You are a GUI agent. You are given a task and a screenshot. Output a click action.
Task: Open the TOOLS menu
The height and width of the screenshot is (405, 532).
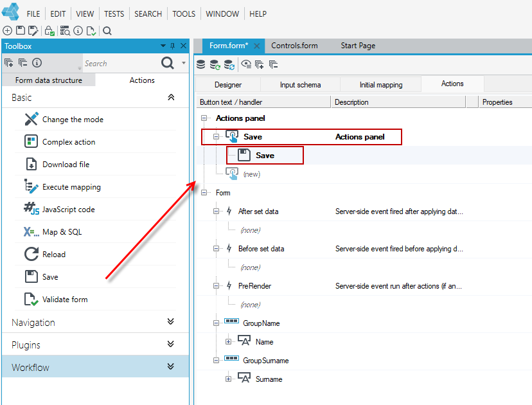(184, 14)
